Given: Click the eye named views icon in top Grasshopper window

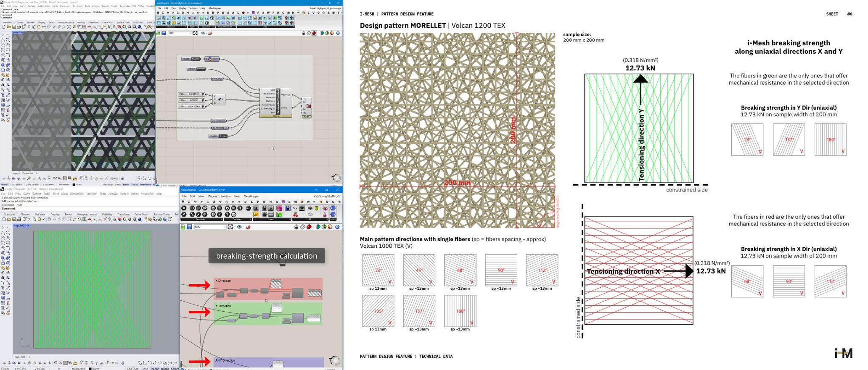Looking at the screenshot, I should (x=203, y=33).
